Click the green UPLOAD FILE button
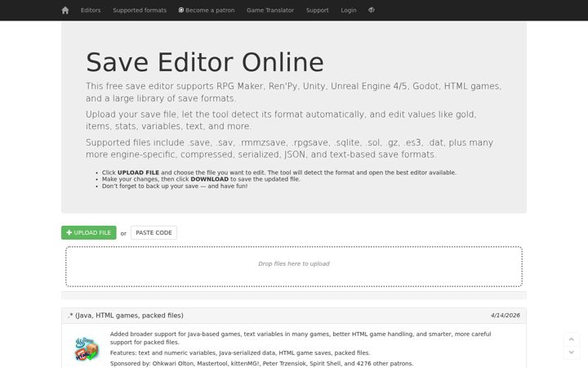Screen dimensions: 588x368 click(x=89, y=233)
